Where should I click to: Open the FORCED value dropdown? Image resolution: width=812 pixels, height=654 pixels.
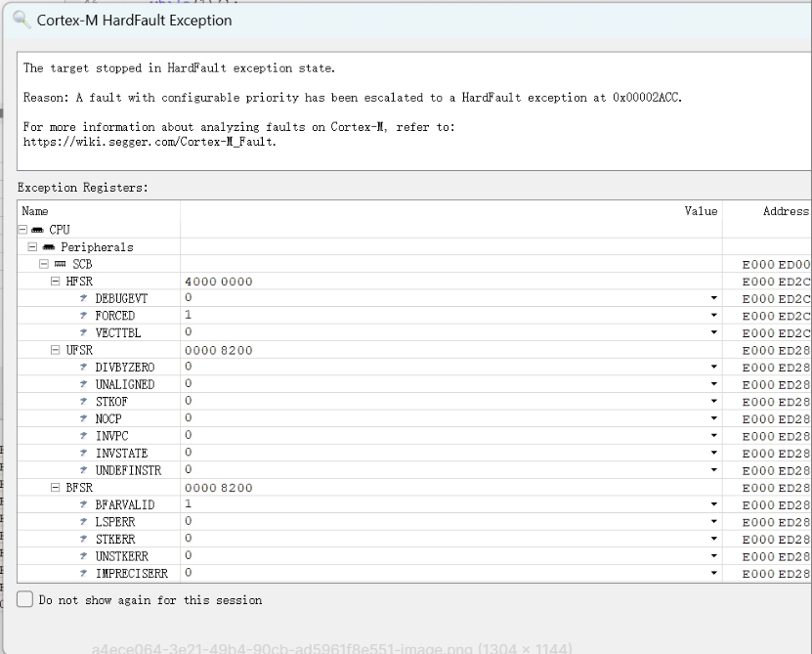tap(713, 315)
